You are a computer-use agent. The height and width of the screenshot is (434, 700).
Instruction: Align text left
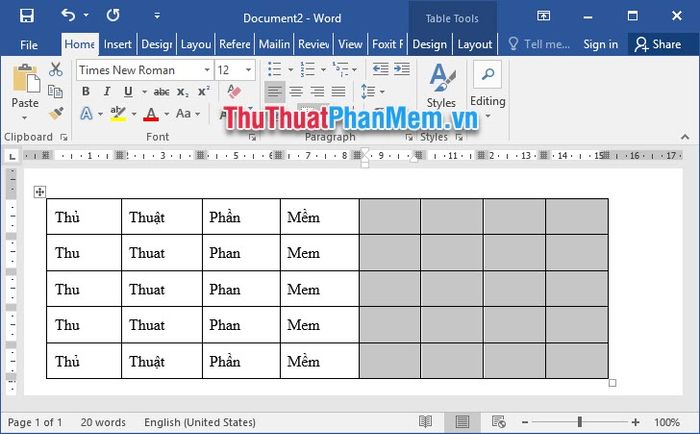(x=274, y=92)
